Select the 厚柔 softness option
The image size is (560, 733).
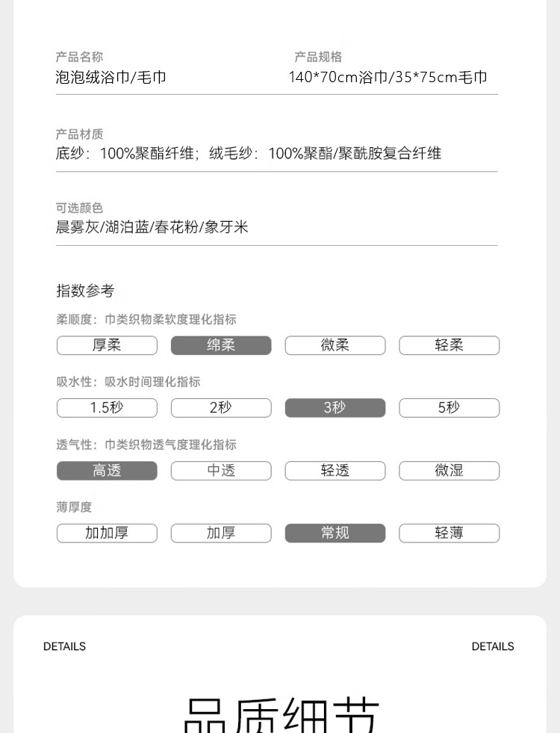(x=107, y=345)
